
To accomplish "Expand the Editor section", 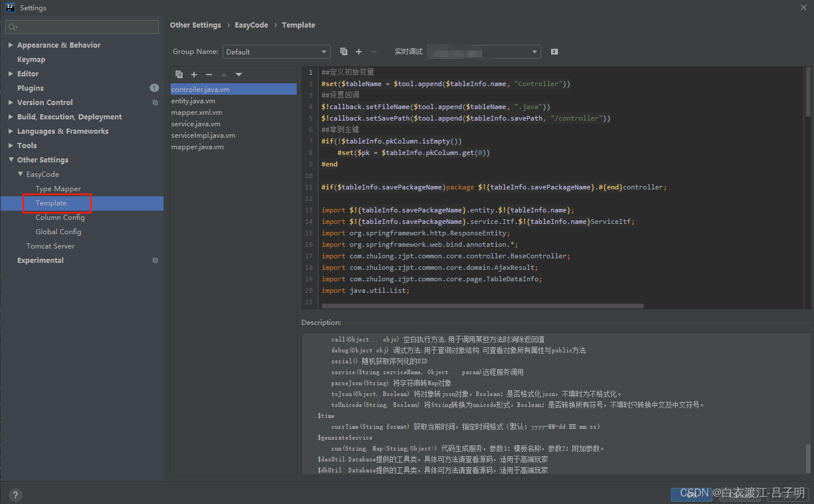I will click(x=11, y=73).
